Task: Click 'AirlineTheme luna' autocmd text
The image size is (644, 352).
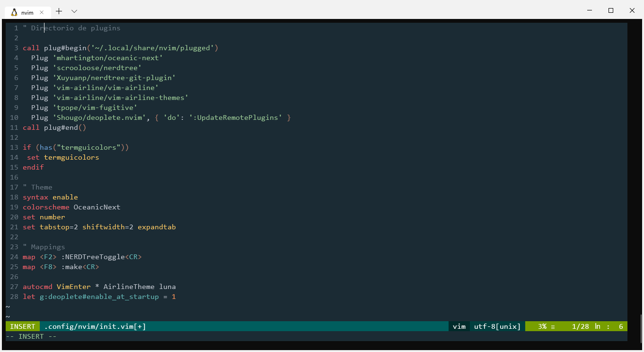Action: pyautogui.click(x=140, y=287)
